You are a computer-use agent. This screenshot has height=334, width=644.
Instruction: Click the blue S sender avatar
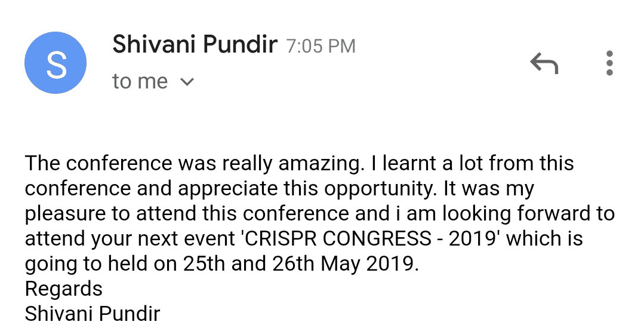[56, 63]
